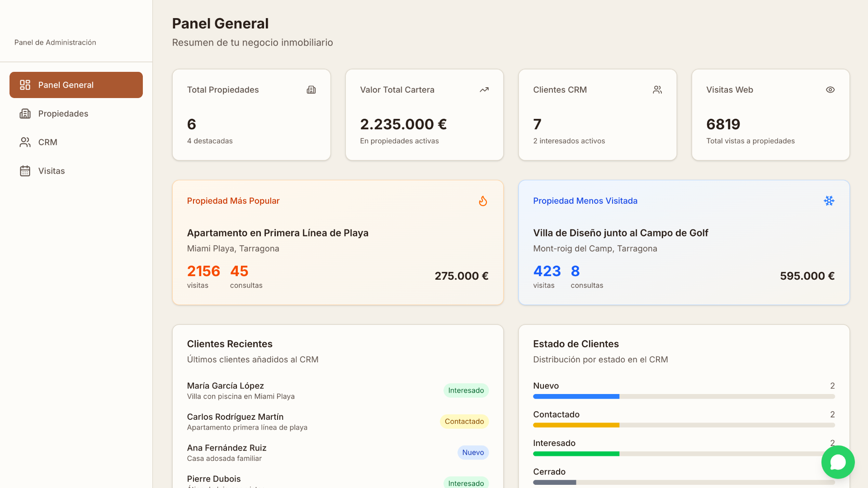The image size is (868, 488).
Task: Open the Clientes CRM summary card
Action: 598,115
